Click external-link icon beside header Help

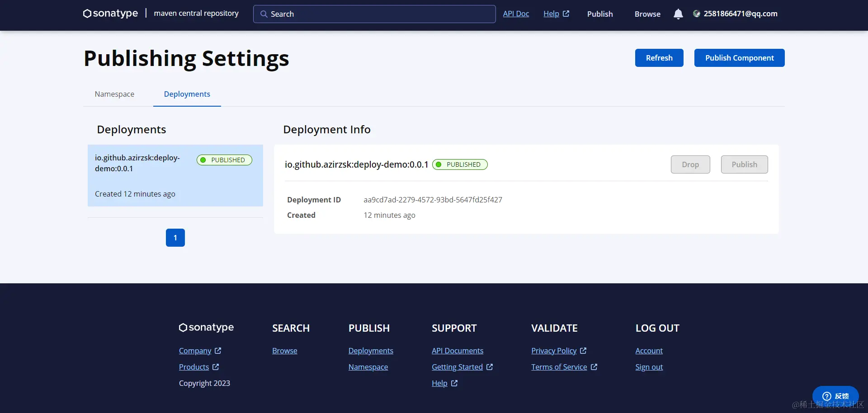click(x=566, y=14)
